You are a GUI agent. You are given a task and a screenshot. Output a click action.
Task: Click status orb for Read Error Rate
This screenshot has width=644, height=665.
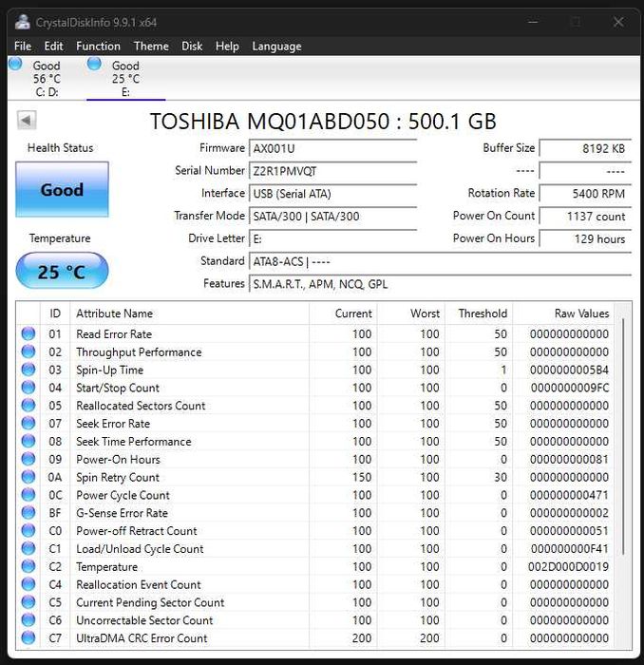pos(28,333)
